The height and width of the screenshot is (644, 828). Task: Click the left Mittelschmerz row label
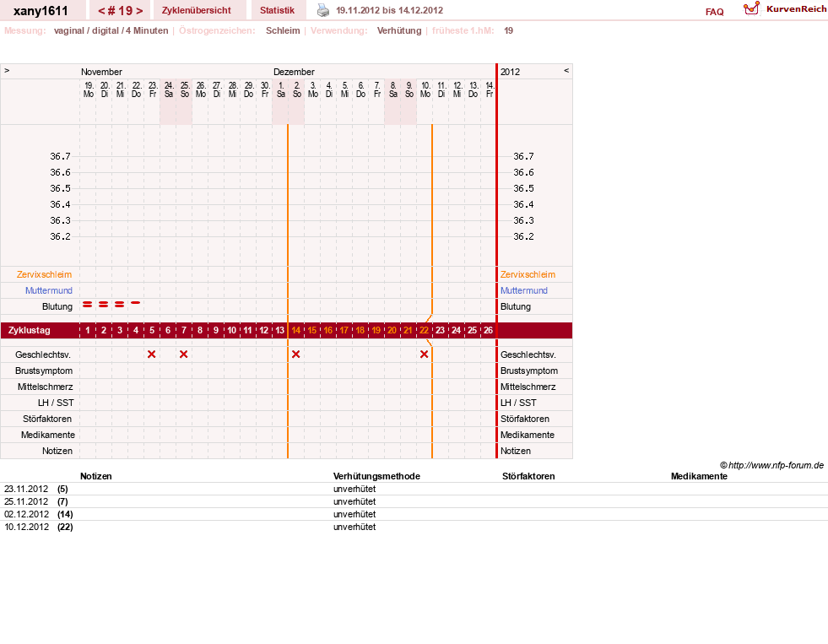point(45,387)
